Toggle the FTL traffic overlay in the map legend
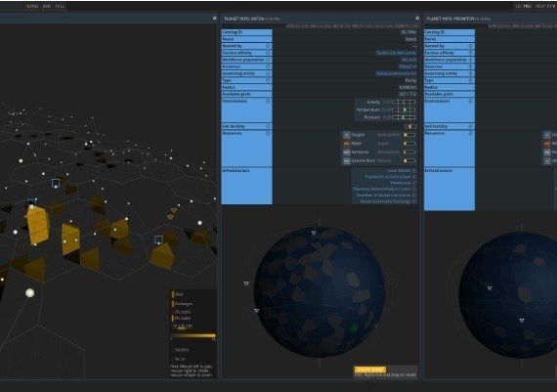Viewport: 557px width, 392px height. click(x=182, y=319)
